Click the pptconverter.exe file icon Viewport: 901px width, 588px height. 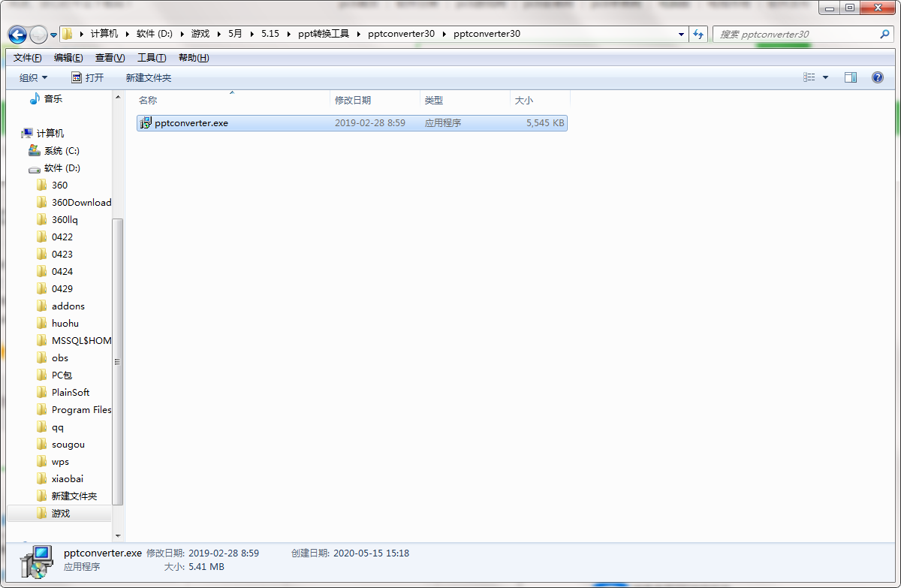click(x=146, y=123)
